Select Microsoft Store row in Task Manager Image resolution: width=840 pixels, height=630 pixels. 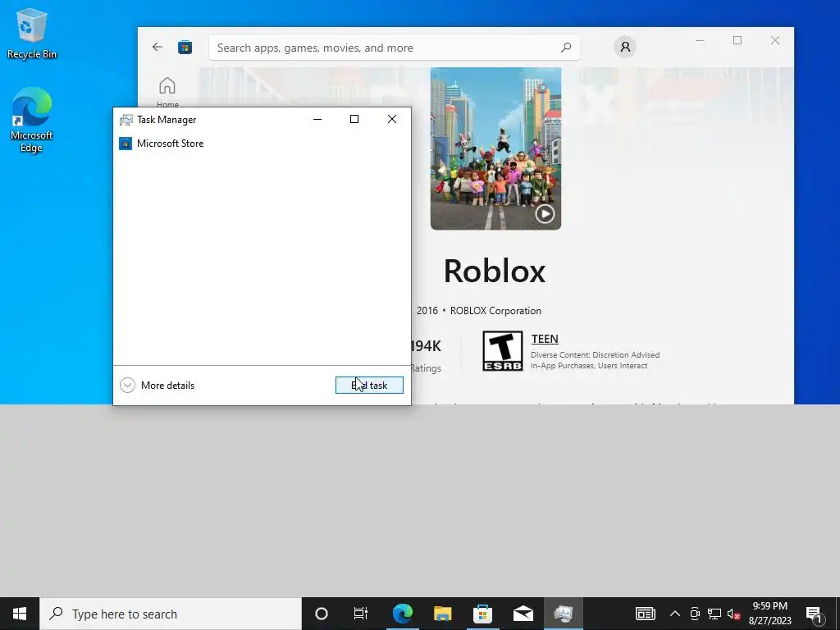click(262, 144)
